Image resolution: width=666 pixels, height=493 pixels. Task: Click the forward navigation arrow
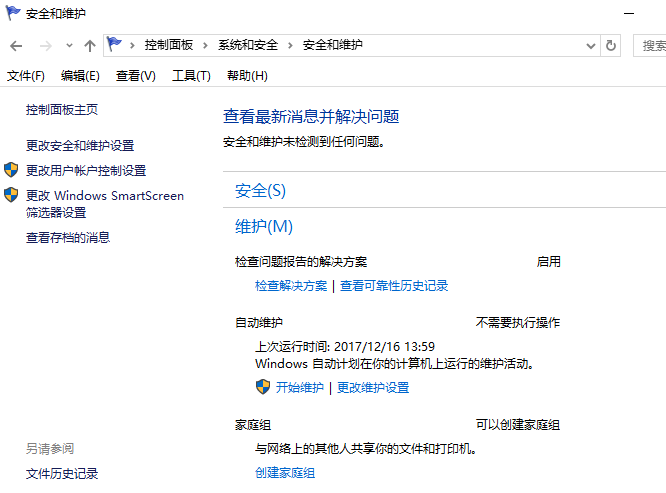tap(45, 45)
